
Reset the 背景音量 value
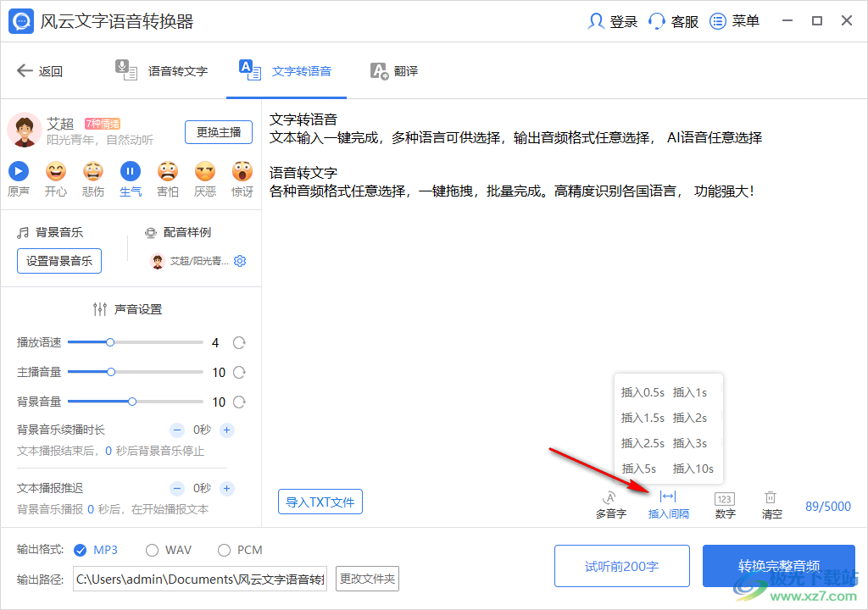click(239, 402)
